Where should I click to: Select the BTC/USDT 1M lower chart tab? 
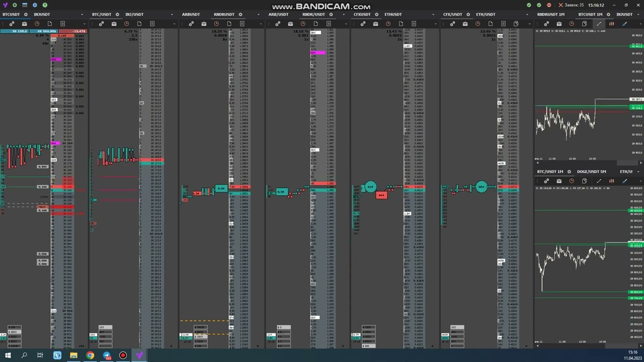[550, 172]
